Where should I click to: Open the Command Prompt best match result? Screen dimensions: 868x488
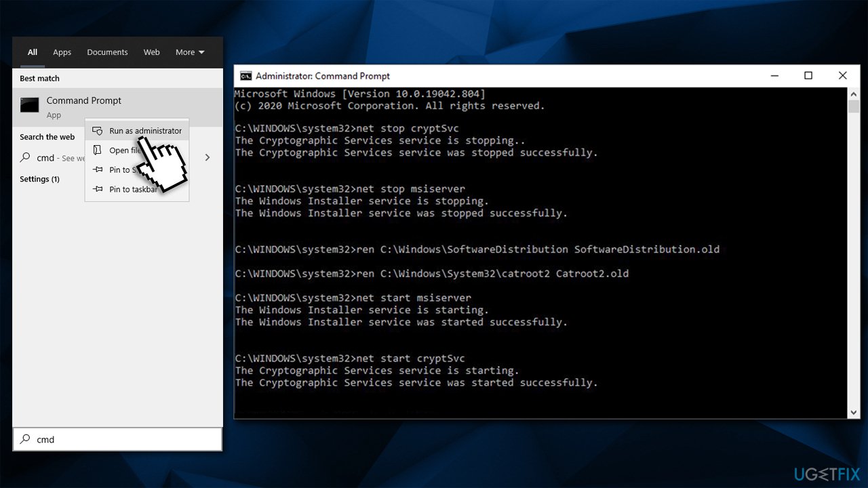(x=117, y=107)
